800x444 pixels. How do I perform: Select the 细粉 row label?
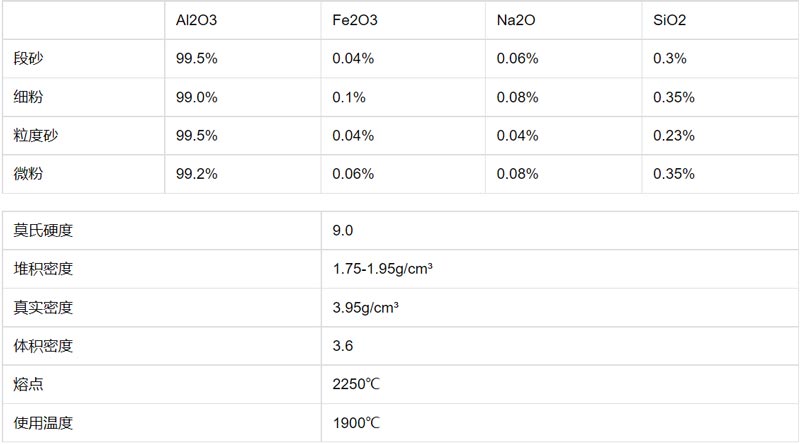pyautogui.click(x=27, y=97)
